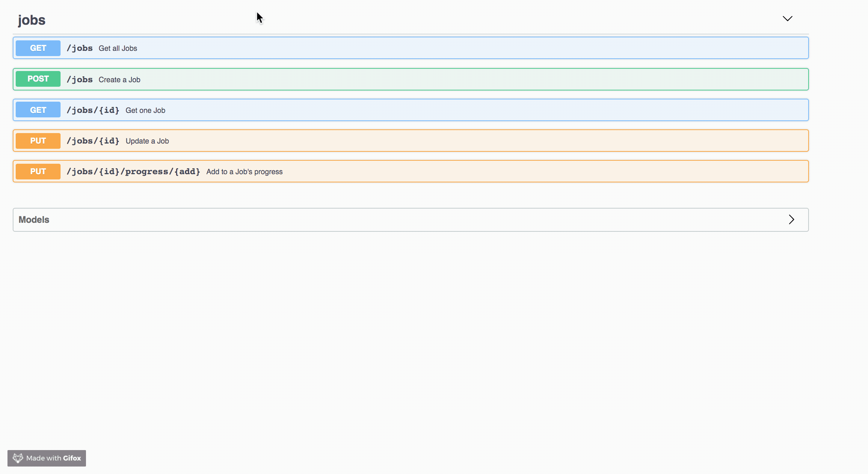The image size is (868, 474).
Task: Click the POST badge for Create a Job
Action: coord(38,79)
